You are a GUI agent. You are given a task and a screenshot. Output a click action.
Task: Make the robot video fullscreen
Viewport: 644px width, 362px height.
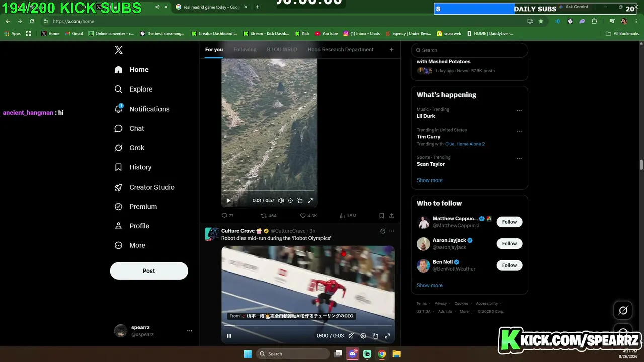[x=387, y=336]
